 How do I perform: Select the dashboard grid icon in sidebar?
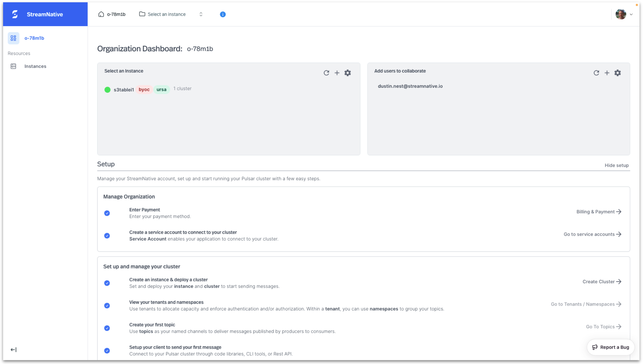13,38
